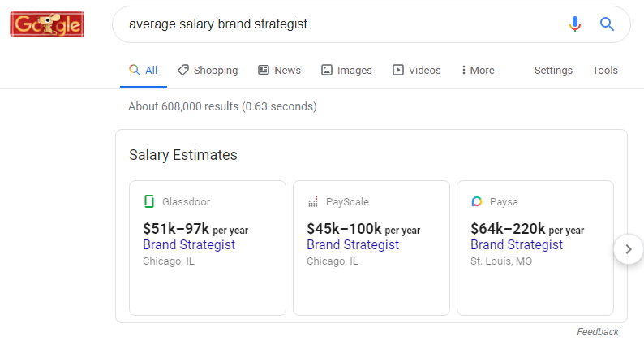Switch to the Shopping tab
The width and height of the screenshot is (644, 345).
click(208, 71)
